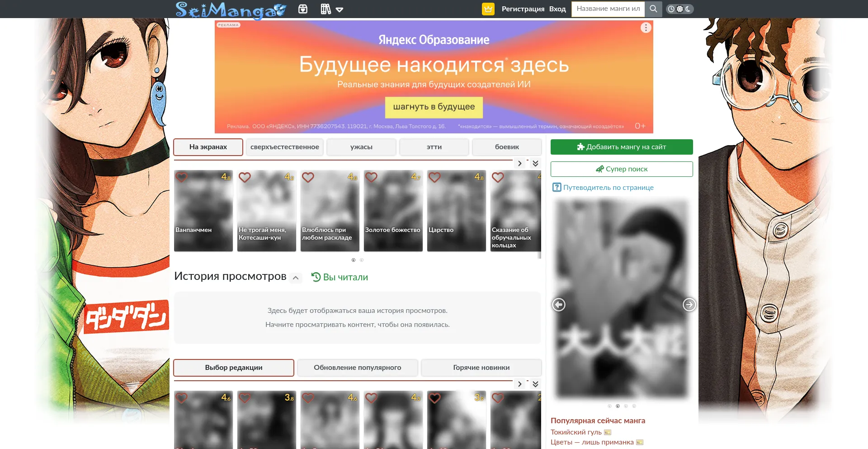Select the 'Горячие новинки' tab
The image size is (868, 449).
[481, 368]
